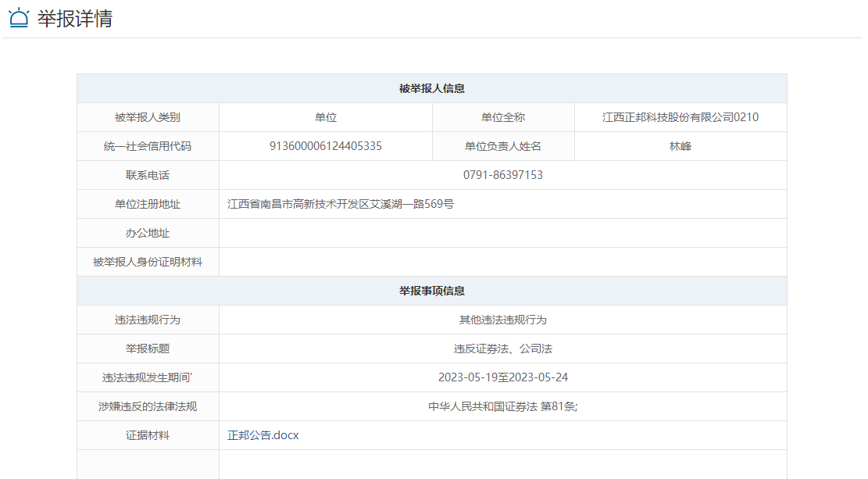
Task: Select the text 中华人民共和国证券法 第81条
Action: [x=502, y=406]
